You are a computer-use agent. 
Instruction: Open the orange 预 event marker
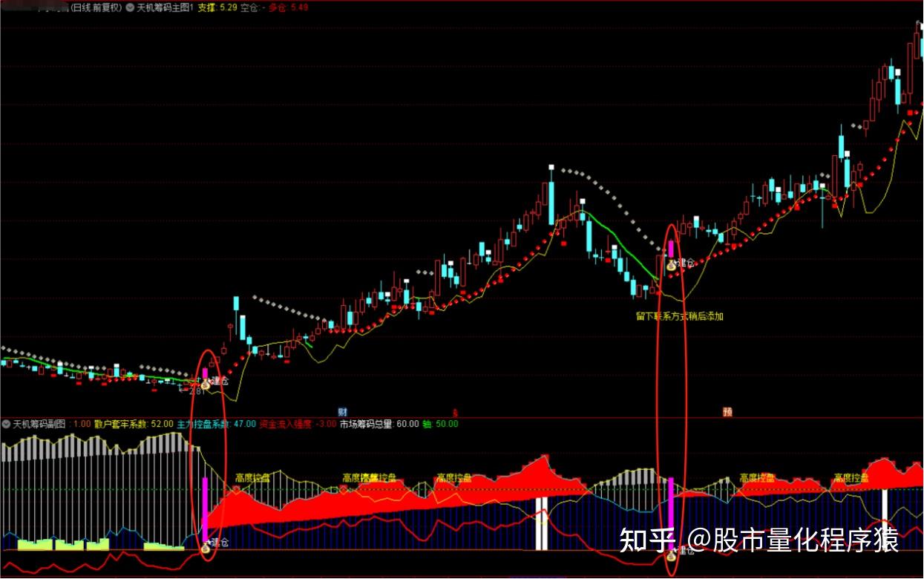coord(727,412)
